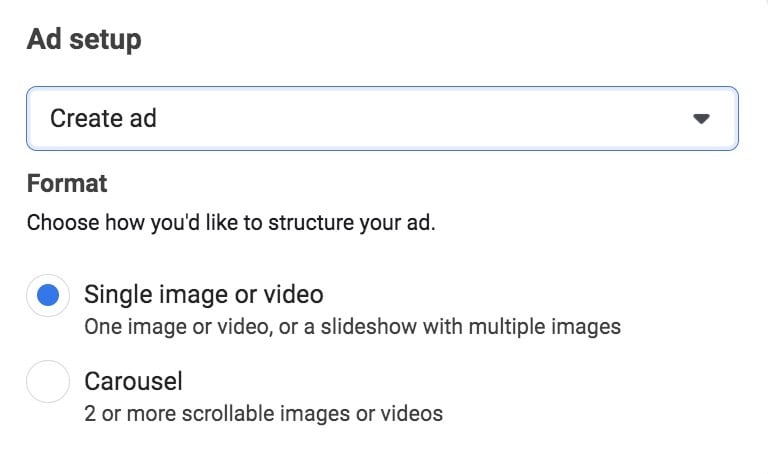Click the Carousel option label
This screenshot has width=768, height=474.
pyautogui.click(x=133, y=380)
